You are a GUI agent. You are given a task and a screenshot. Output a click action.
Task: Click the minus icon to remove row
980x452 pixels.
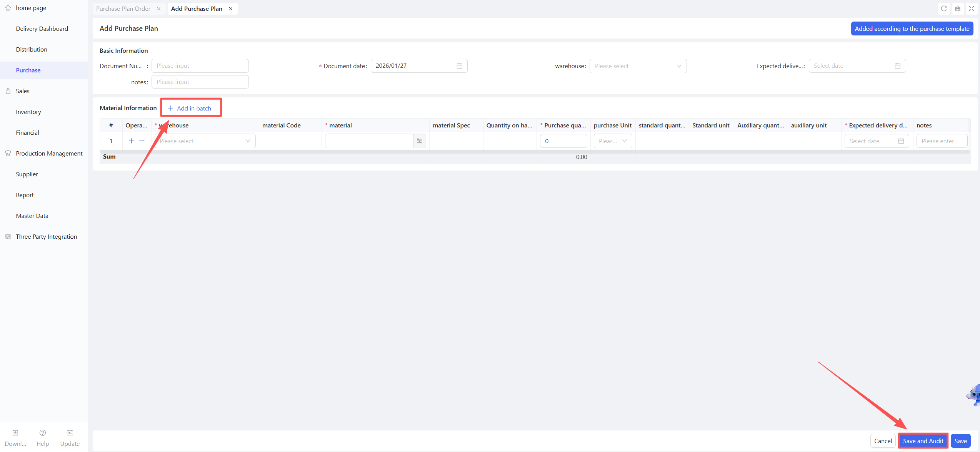point(142,141)
